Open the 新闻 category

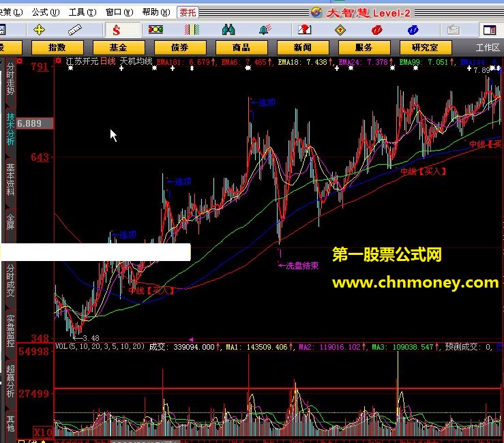[303, 48]
